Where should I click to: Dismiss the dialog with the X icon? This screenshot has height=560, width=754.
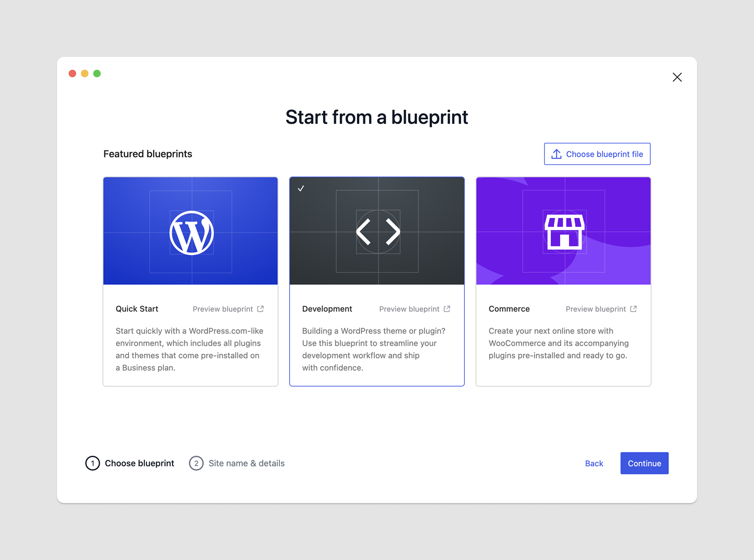(677, 77)
